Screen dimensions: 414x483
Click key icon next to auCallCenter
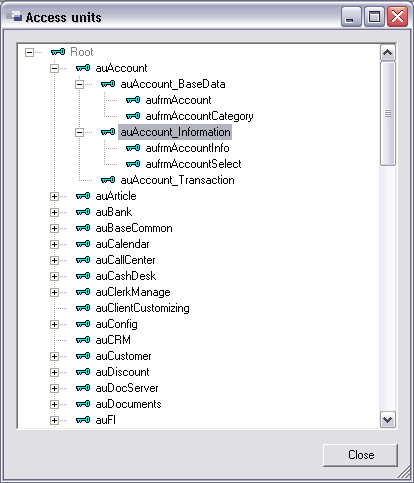coord(83,260)
